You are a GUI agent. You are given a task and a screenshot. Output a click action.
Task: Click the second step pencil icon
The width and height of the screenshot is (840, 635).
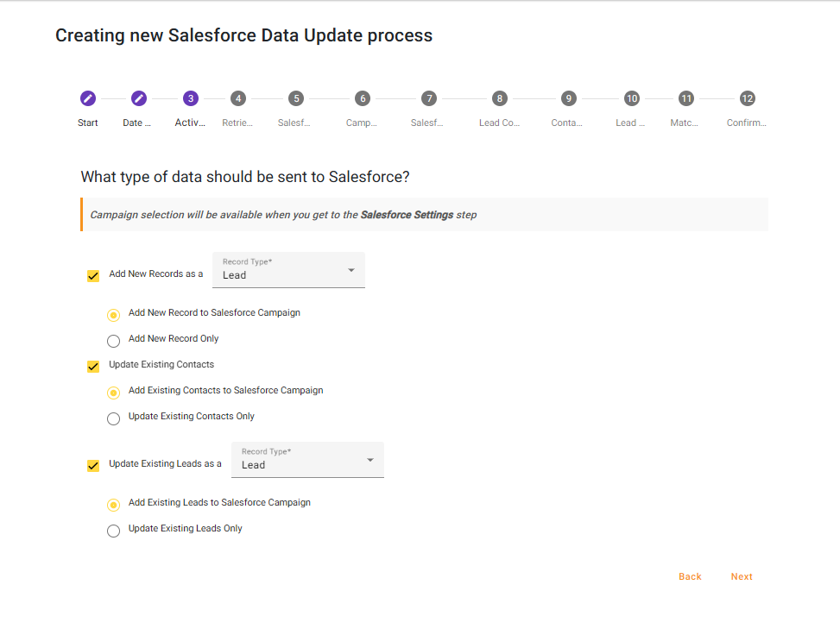pos(139,98)
